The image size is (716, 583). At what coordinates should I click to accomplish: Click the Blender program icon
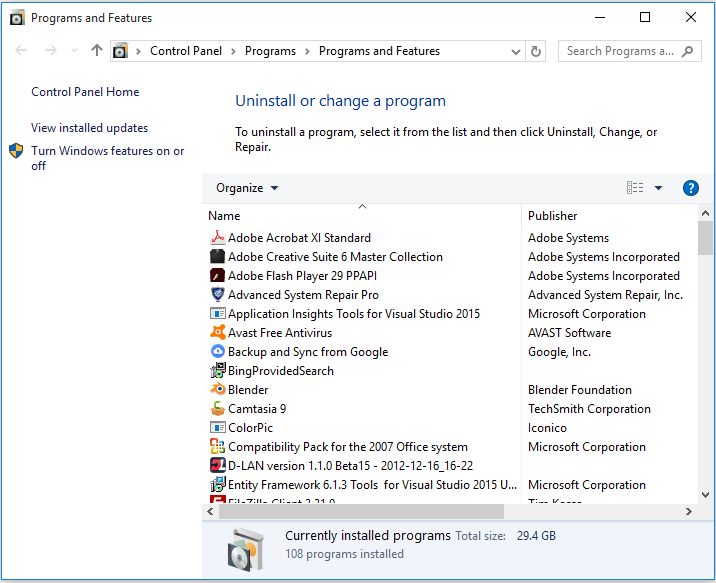(217, 389)
